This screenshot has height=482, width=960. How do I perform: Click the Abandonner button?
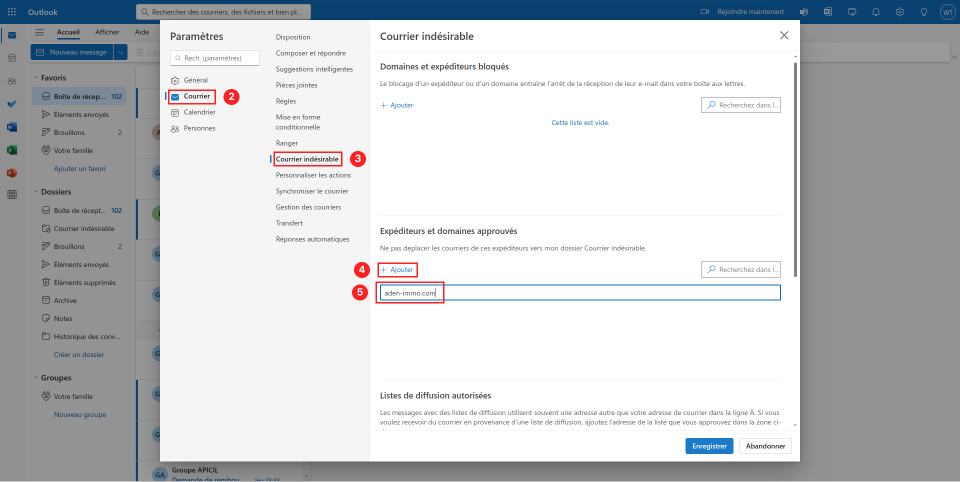pos(765,446)
